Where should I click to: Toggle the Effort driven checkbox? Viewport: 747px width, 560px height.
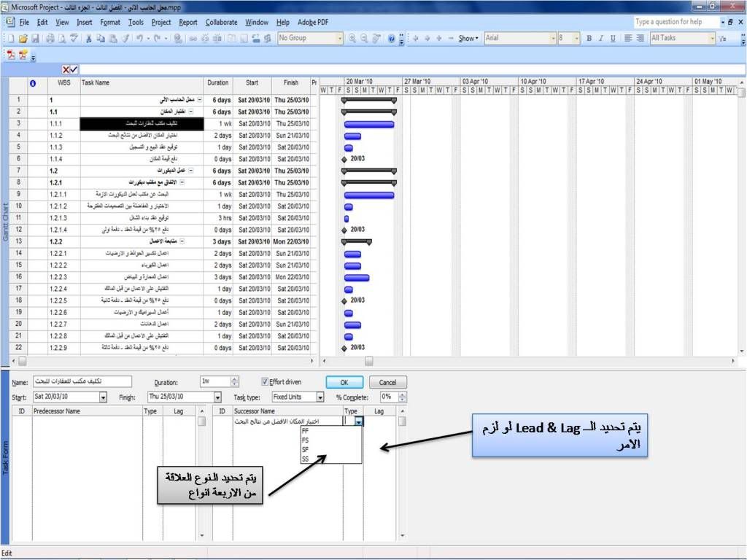pos(265,382)
